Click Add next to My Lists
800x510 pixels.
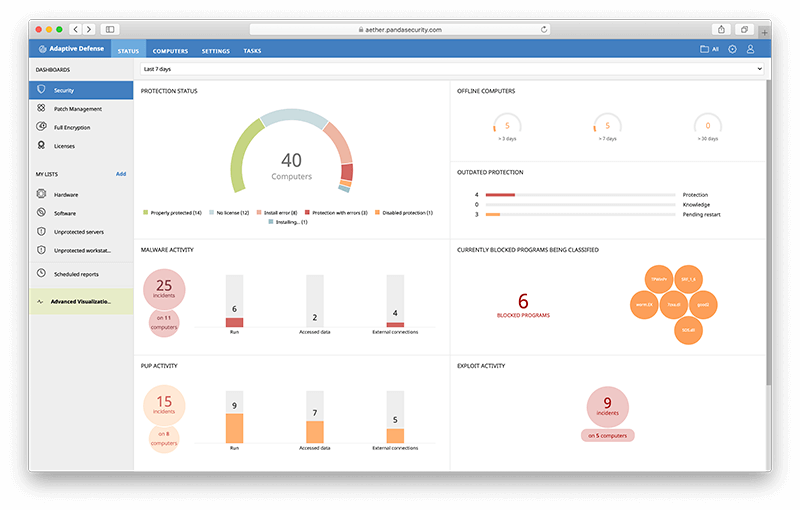[x=120, y=174]
